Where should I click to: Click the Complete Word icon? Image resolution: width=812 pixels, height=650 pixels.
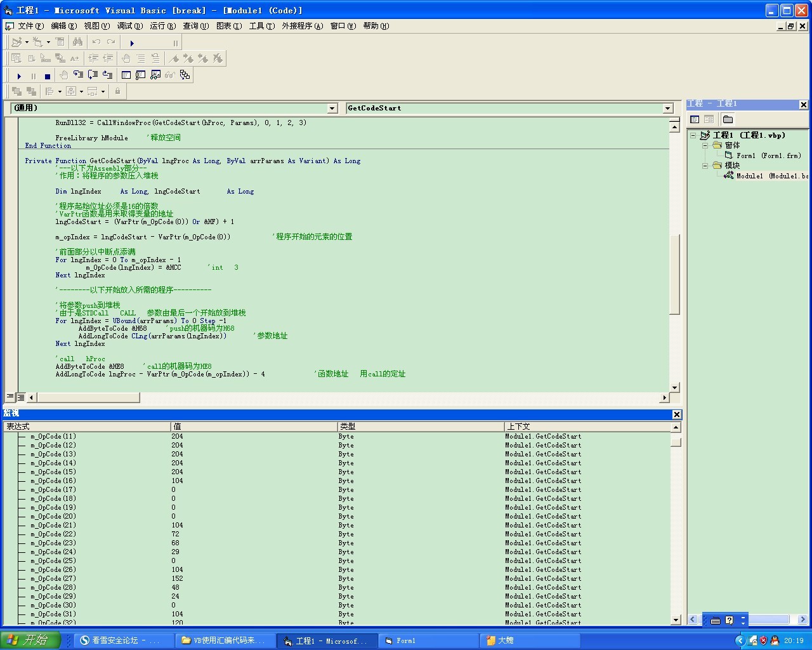click(x=75, y=58)
